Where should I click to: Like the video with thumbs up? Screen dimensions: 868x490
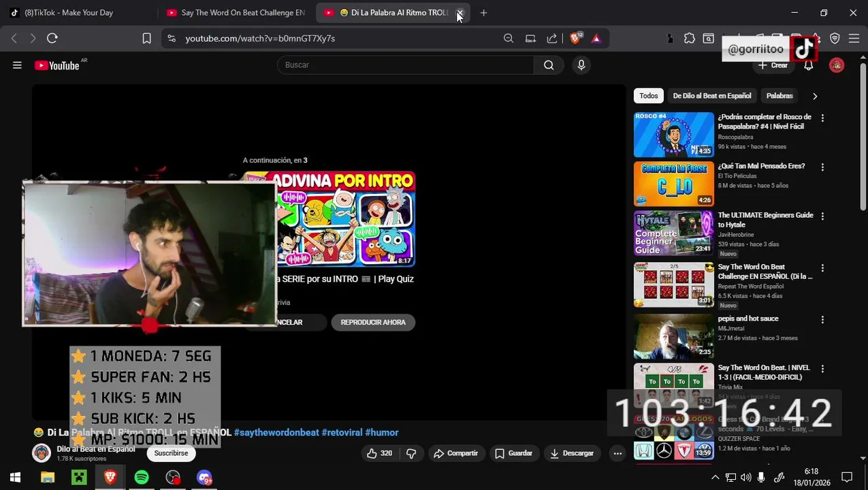[x=379, y=453]
